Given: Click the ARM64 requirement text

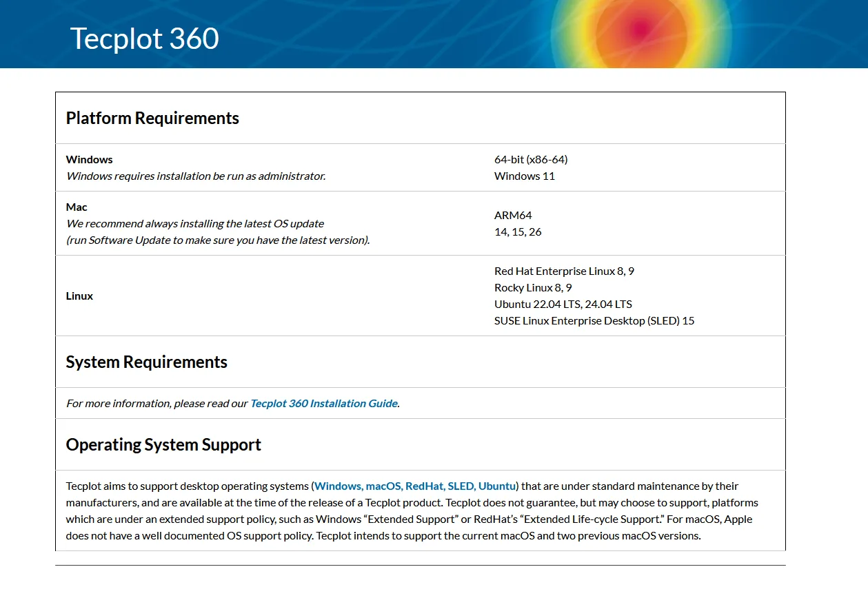Looking at the screenshot, I should [513, 215].
